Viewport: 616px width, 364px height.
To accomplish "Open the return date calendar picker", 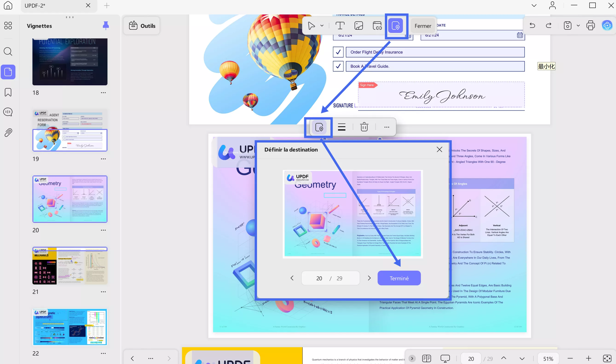I will 520,35.
